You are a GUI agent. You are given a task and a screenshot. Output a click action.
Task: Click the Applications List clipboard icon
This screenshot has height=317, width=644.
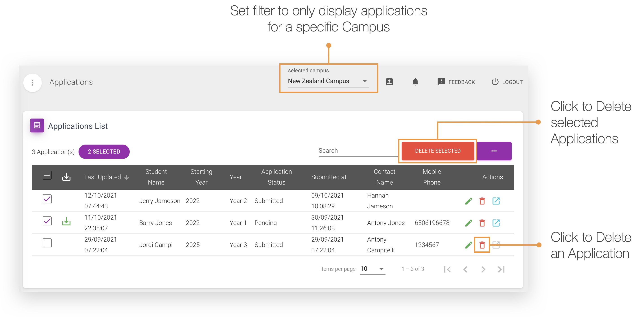pyautogui.click(x=37, y=125)
